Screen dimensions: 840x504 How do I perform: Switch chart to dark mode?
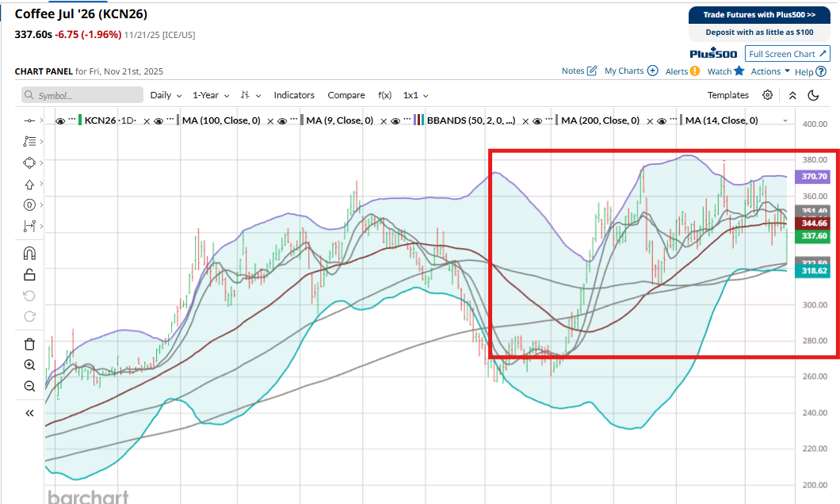(813, 95)
